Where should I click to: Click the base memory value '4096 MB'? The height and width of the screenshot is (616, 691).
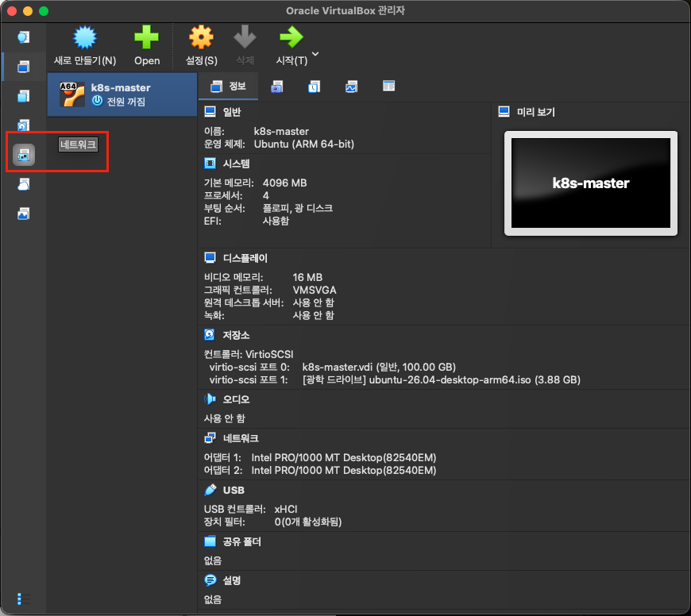tap(284, 183)
